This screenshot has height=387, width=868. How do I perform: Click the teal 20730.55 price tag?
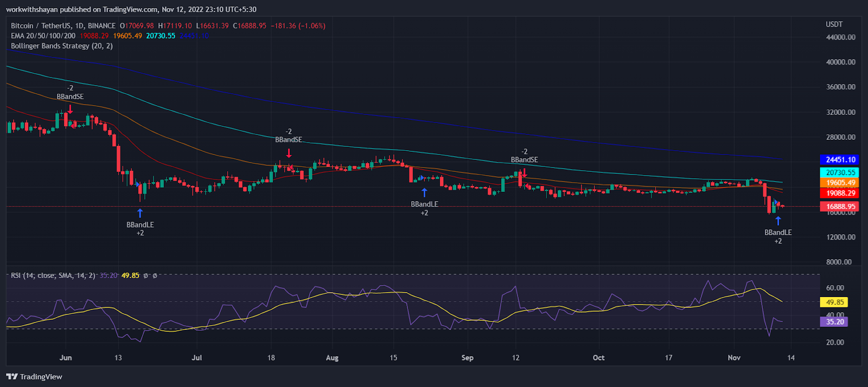coord(840,172)
